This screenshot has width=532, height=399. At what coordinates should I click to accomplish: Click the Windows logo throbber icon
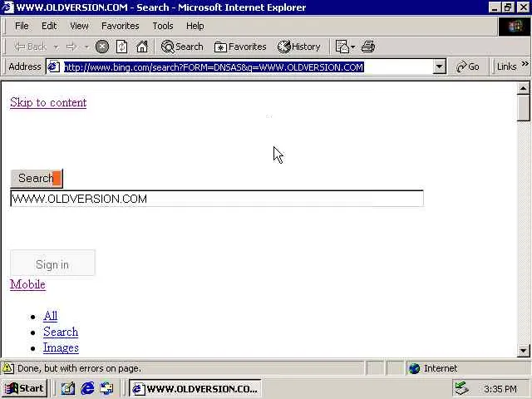(514, 26)
